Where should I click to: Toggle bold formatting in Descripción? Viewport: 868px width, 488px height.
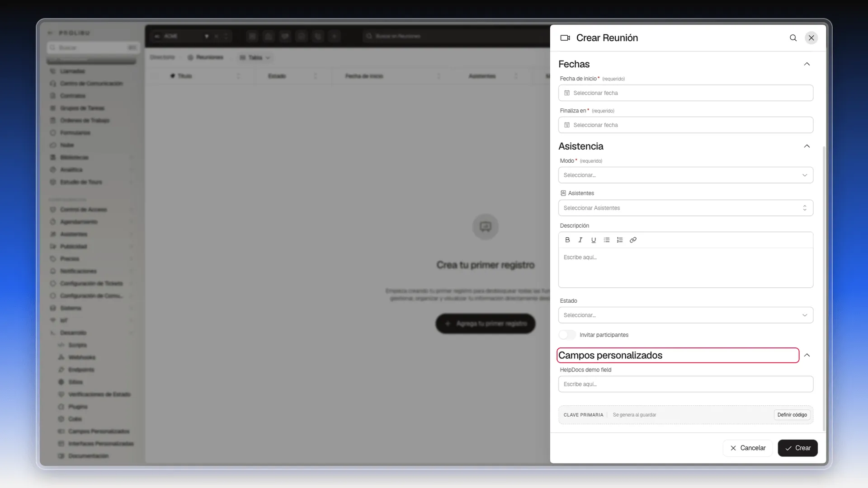[567, 240]
